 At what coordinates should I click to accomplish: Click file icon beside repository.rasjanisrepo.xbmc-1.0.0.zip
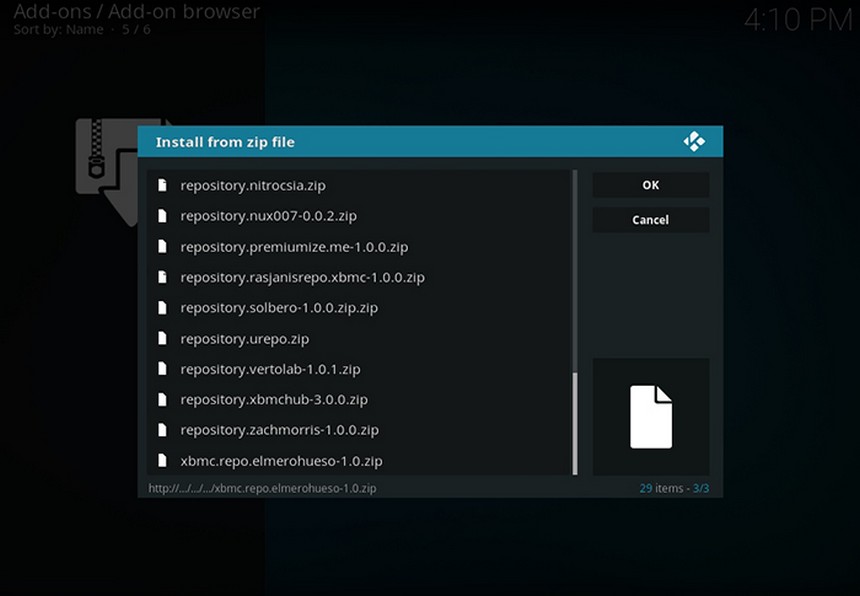click(x=162, y=277)
